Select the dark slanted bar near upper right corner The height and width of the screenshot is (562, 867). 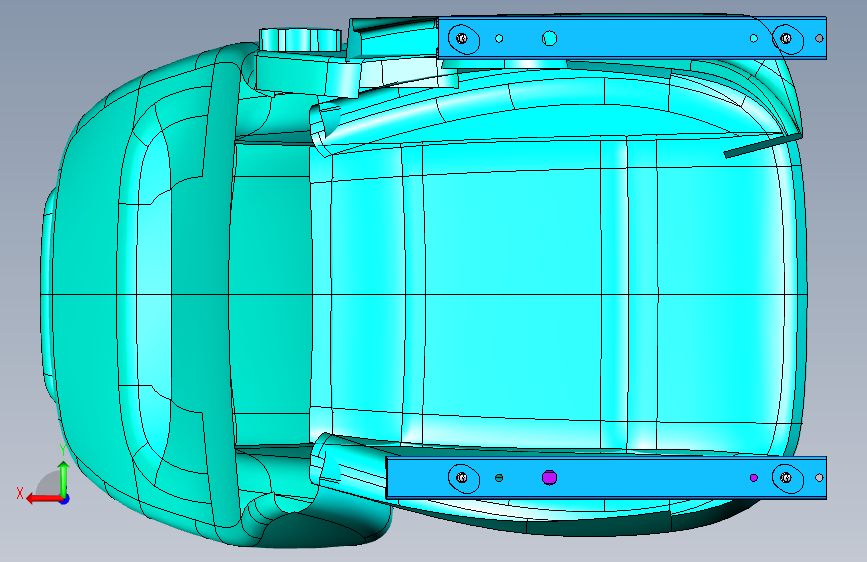pos(763,145)
